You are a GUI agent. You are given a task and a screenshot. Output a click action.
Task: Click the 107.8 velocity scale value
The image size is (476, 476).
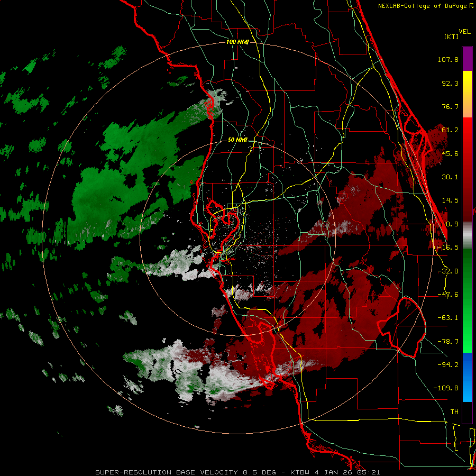coord(448,59)
